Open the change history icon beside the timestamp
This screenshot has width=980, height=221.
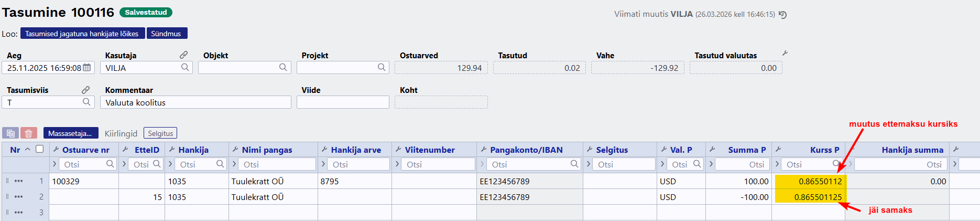click(x=782, y=15)
